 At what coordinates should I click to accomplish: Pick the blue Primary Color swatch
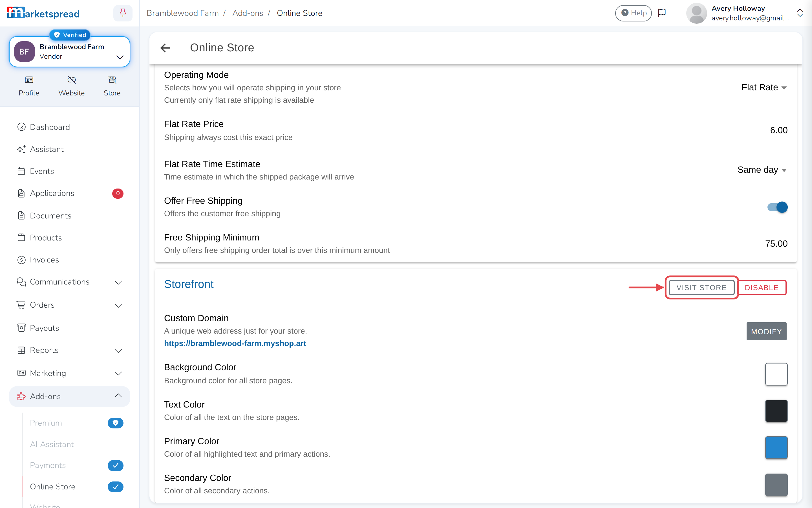click(x=776, y=448)
